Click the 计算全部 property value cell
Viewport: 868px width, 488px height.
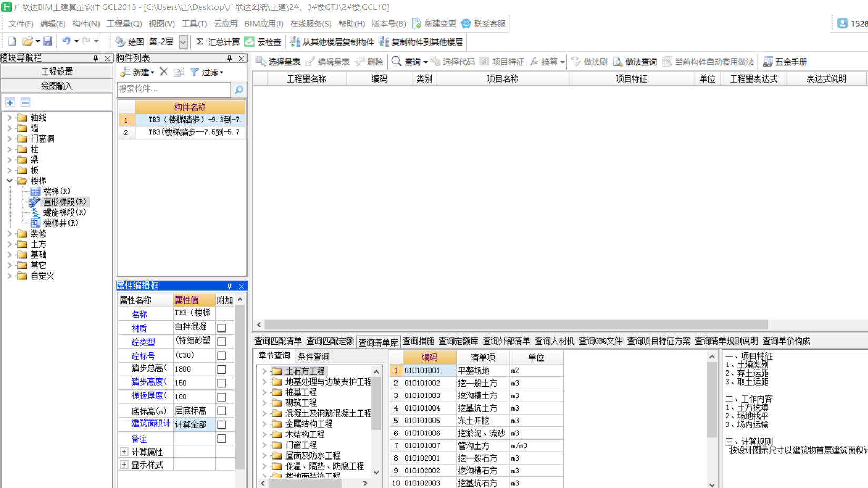tap(194, 425)
